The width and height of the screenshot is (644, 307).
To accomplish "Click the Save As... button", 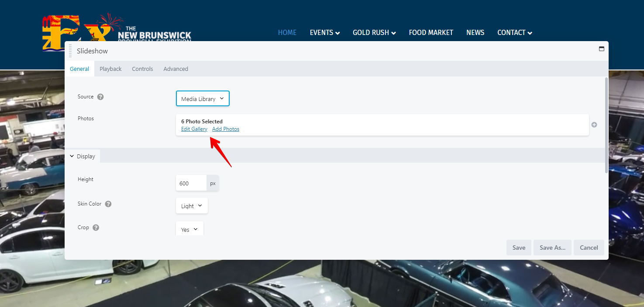I will tap(552, 248).
